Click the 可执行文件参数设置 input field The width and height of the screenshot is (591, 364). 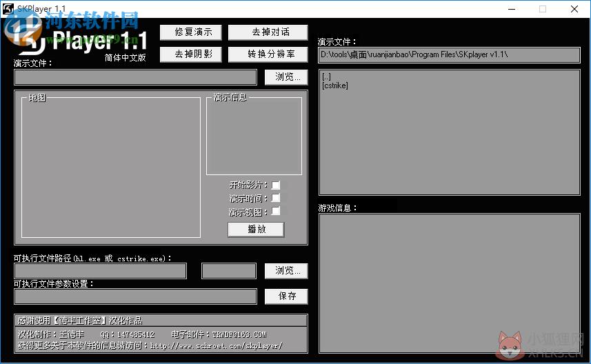[x=136, y=296]
